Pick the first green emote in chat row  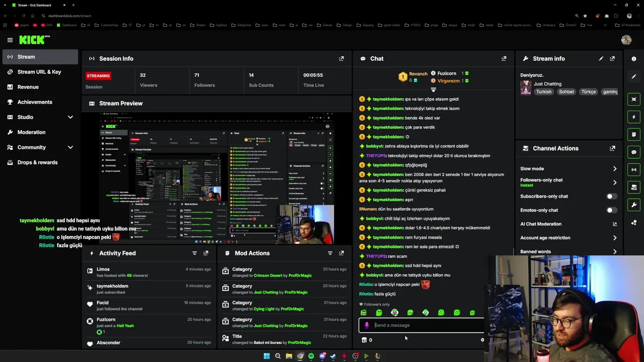click(363, 313)
